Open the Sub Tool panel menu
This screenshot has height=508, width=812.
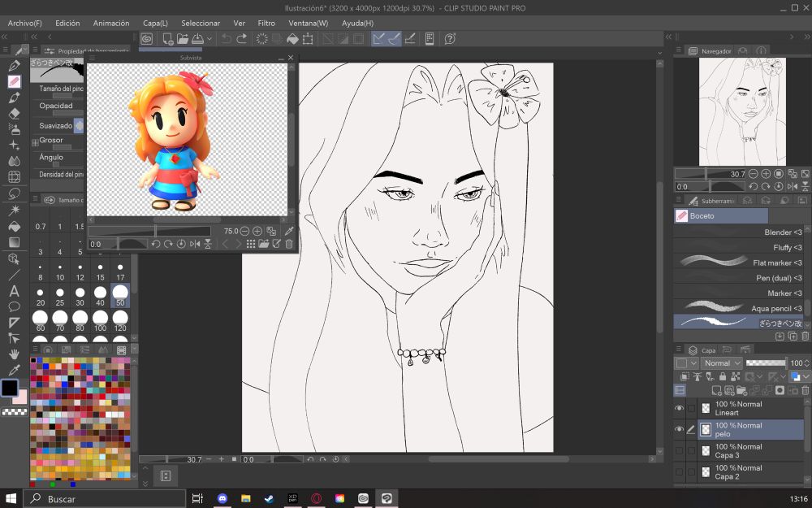pos(678,200)
